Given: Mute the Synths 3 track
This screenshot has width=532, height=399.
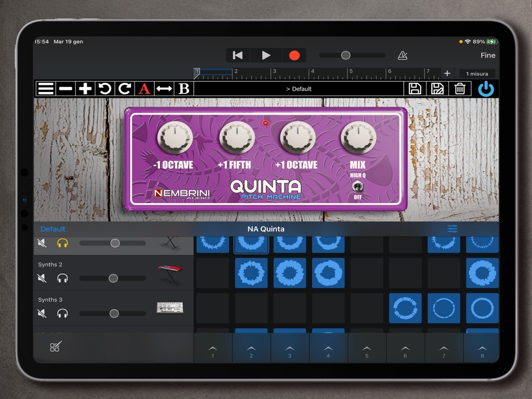Looking at the screenshot, I should click(41, 313).
